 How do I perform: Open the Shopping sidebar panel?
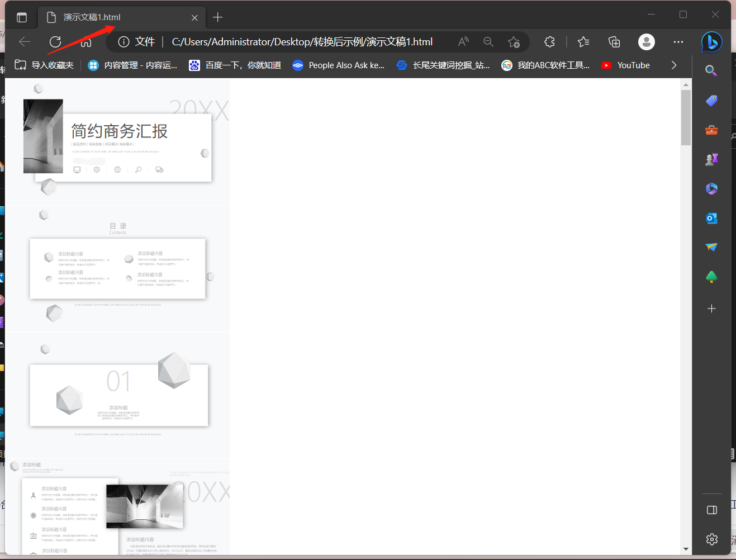point(711,101)
